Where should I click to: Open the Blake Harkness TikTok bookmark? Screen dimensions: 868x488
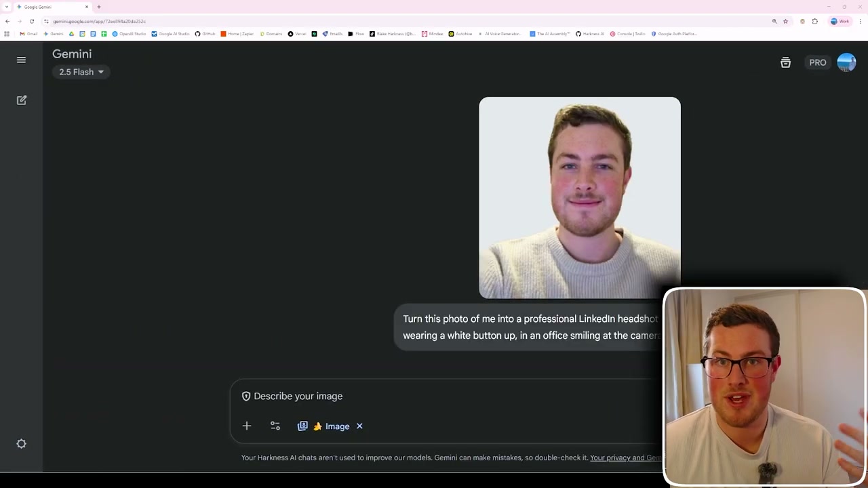pyautogui.click(x=393, y=34)
